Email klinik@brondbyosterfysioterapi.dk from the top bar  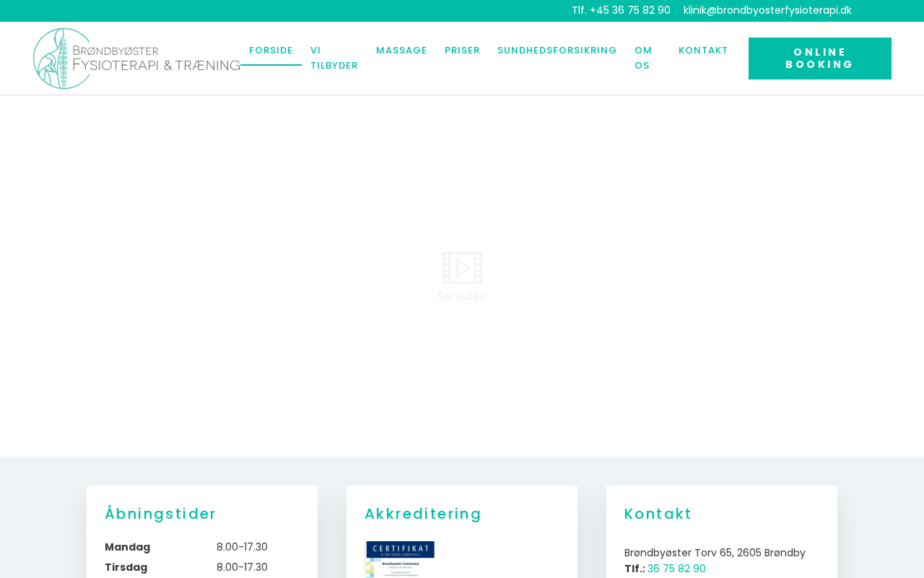point(767,10)
